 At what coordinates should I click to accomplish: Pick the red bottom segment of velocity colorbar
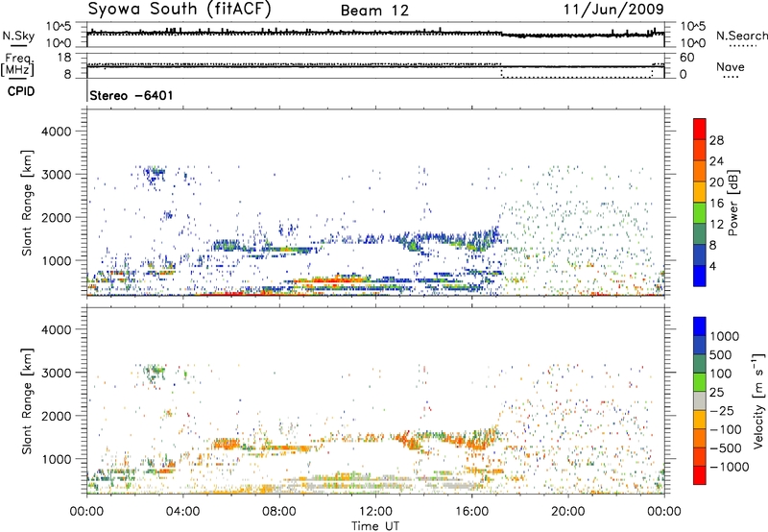pyautogui.click(x=700, y=475)
